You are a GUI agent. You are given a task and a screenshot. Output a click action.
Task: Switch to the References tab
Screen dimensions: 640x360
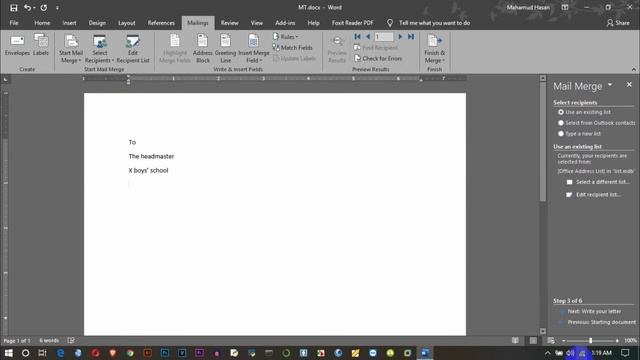161,23
